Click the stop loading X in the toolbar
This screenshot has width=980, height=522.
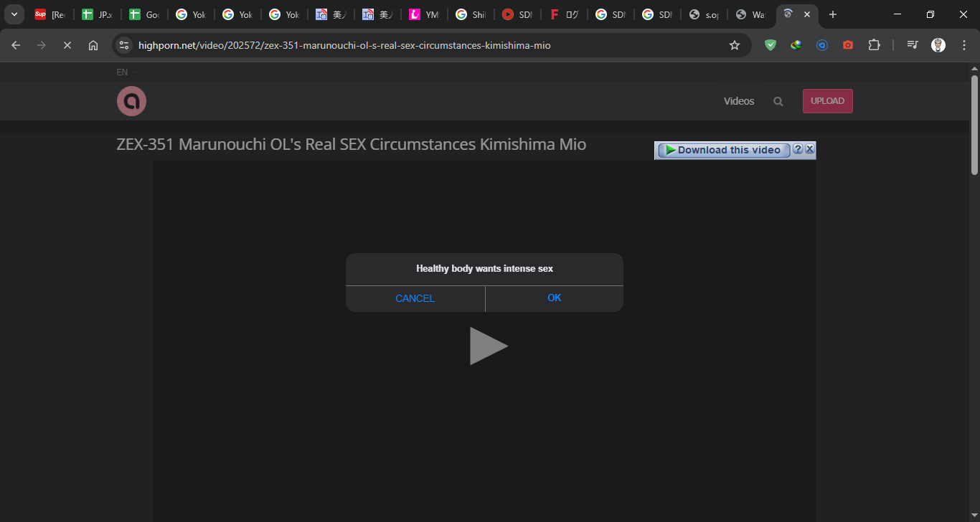pyautogui.click(x=67, y=44)
